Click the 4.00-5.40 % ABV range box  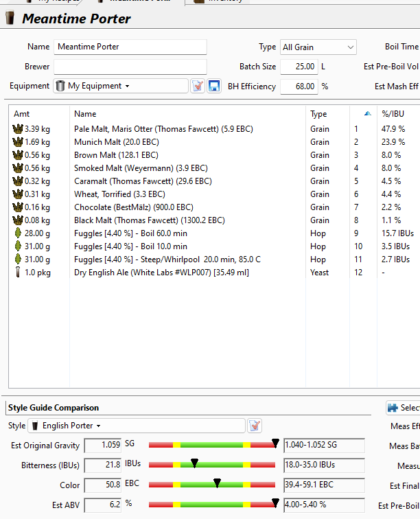point(325,505)
